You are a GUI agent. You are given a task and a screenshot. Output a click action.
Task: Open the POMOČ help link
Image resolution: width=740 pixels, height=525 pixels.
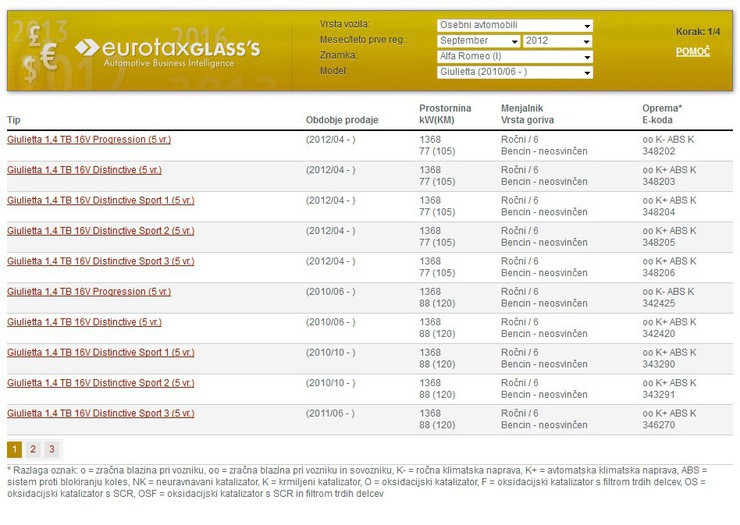point(692,52)
